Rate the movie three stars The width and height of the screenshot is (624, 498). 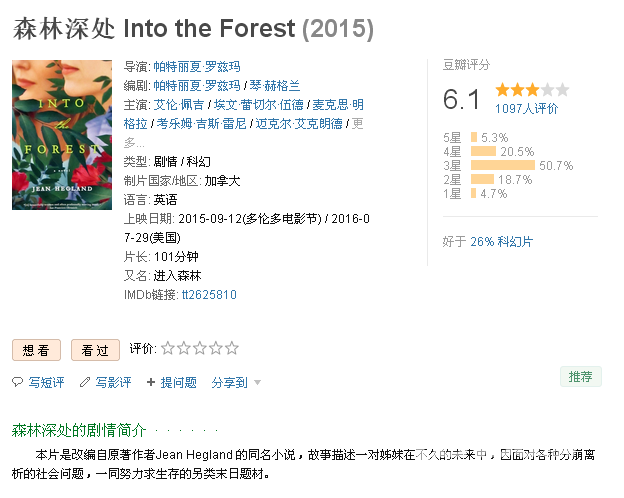click(200, 348)
